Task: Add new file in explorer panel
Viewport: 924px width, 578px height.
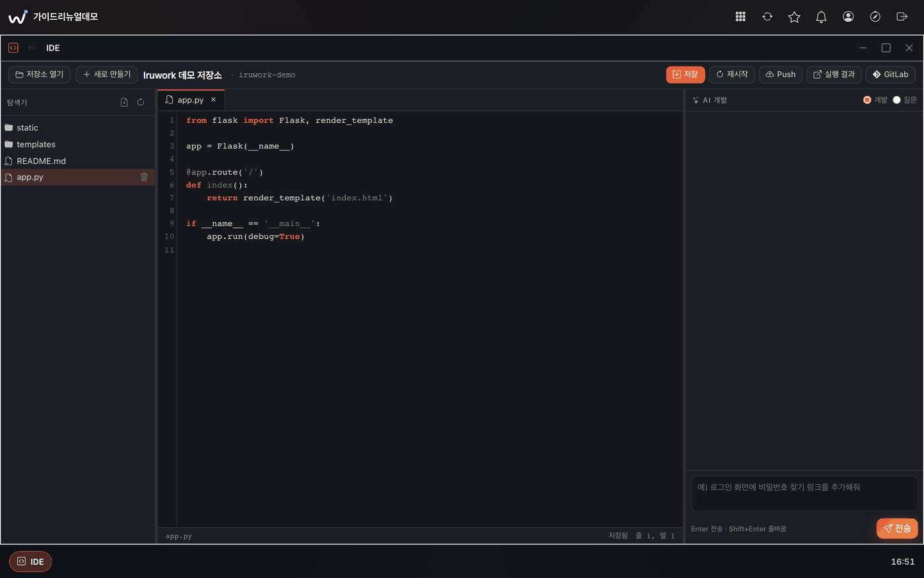Action: pos(124,102)
